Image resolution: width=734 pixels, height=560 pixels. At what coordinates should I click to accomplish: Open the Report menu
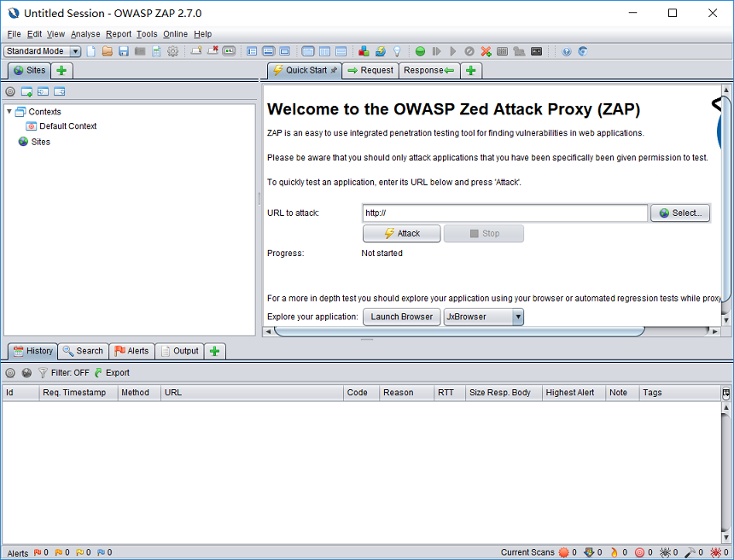tap(119, 34)
